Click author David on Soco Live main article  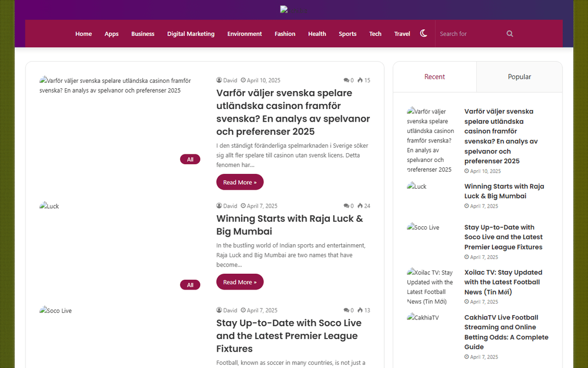230,310
